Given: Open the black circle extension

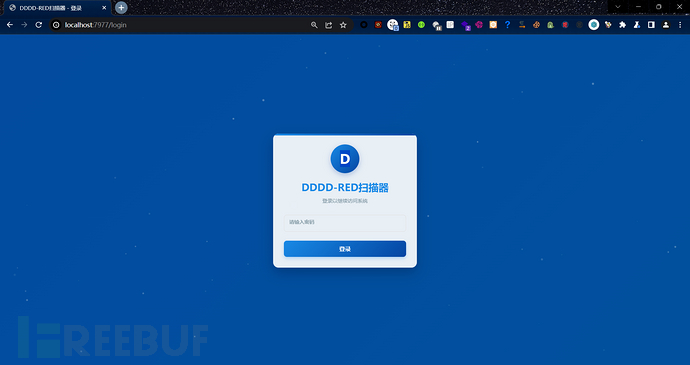Looking at the screenshot, I should pos(364,25).
